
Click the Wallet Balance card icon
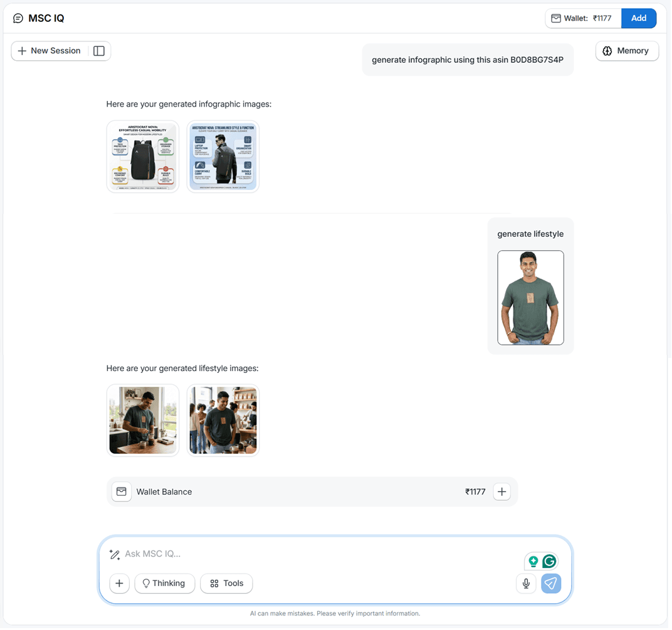[121, 491]
